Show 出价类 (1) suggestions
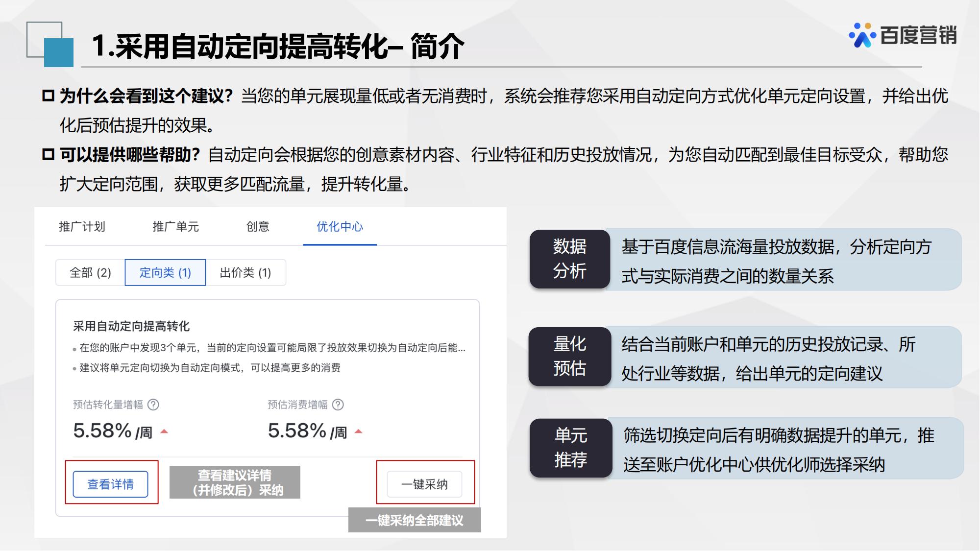The height and width of the screenshot is (551, 980). tap(245, 273)
